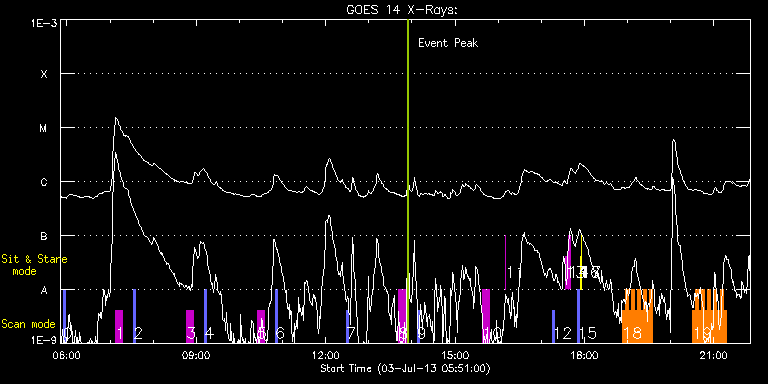The image size is (768, 384).
Task: Select blue scan marker 2
Action: 134,316
